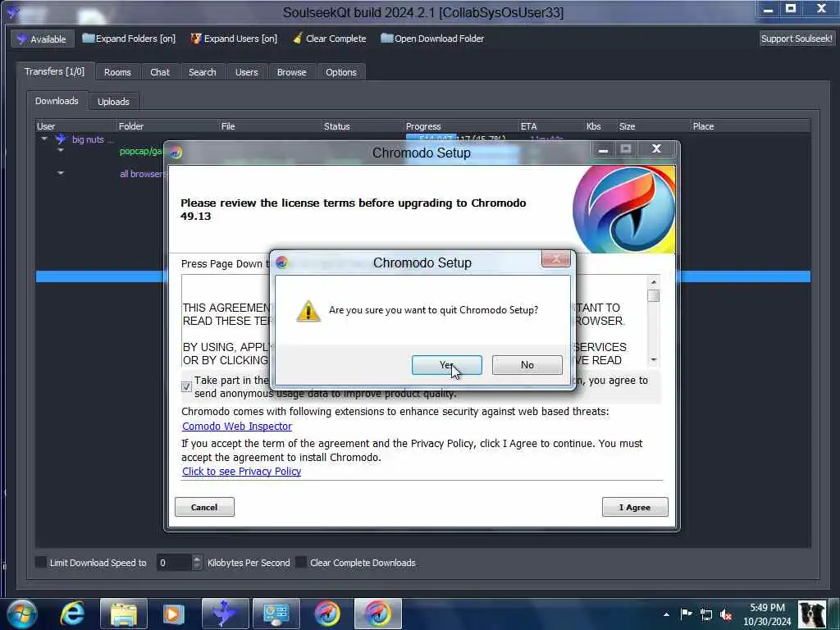Viewport: 840px width, 630px height.
Task: Switch to Soulseek taskbar icon
Action: pyautogui.click(x=225, y=614)
